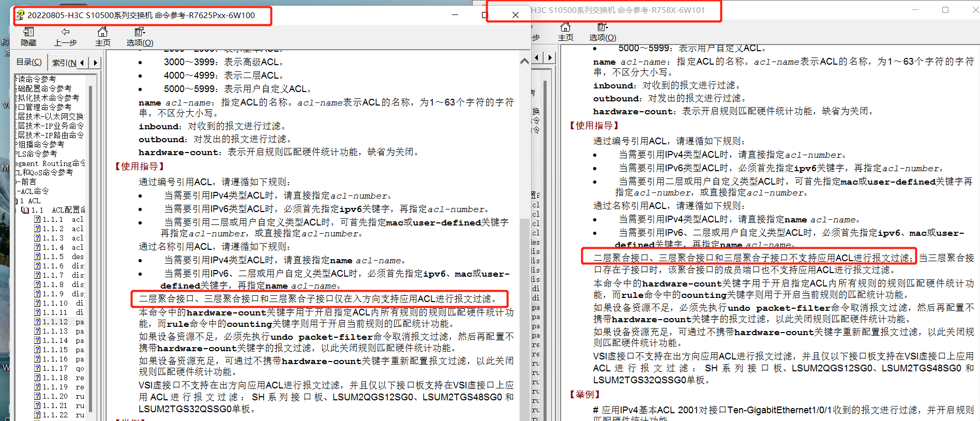This screenshot has width=980, height=421.
Task: Click the help file icon in R7625Pxx title bar
Action: click(x=20, y=15)
